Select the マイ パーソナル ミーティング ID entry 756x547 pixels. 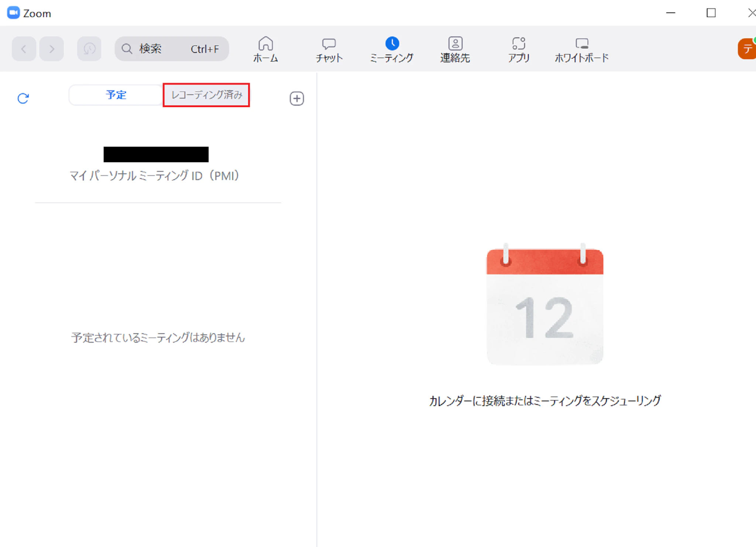pos(155,176)
